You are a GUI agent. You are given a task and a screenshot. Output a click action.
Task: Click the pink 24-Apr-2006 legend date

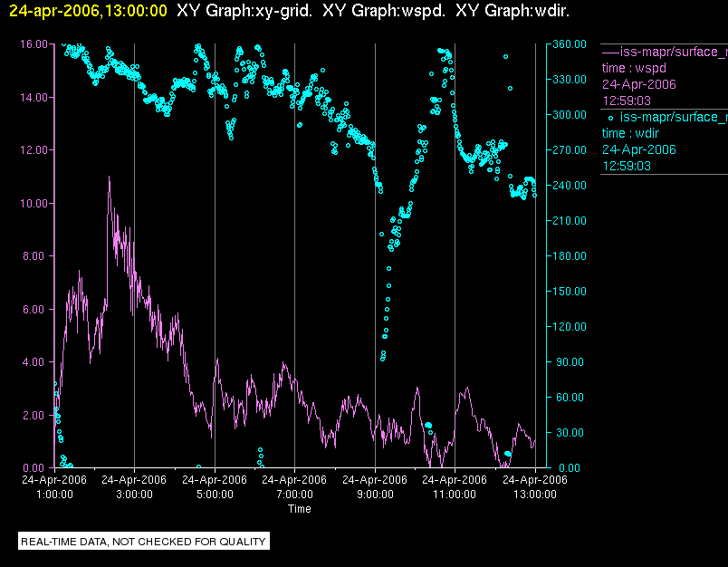click(639, 84)
